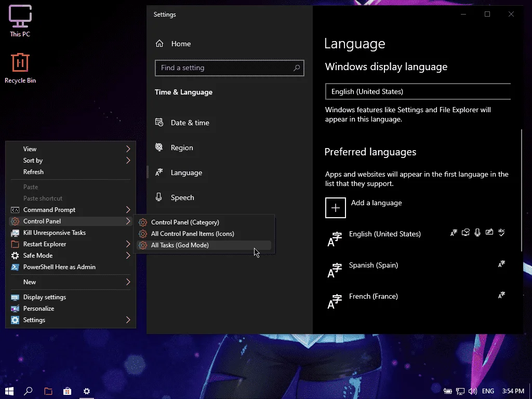The image size is (532, 399).
Task: Open the Speech settings page
Action: coord(229,197)
